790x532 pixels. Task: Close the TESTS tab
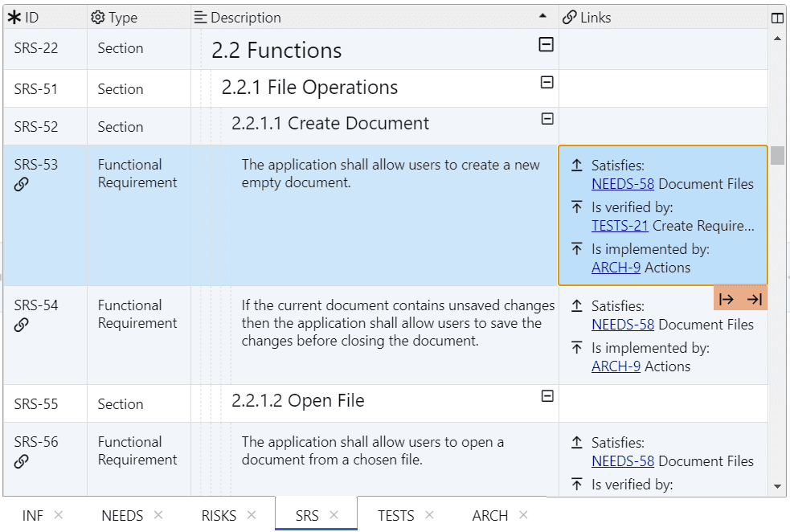click(429, 515)
